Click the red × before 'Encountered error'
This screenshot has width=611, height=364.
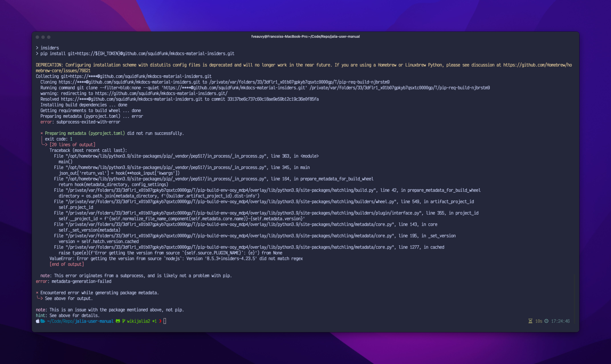pyautogui.click(x=37, y=293)
